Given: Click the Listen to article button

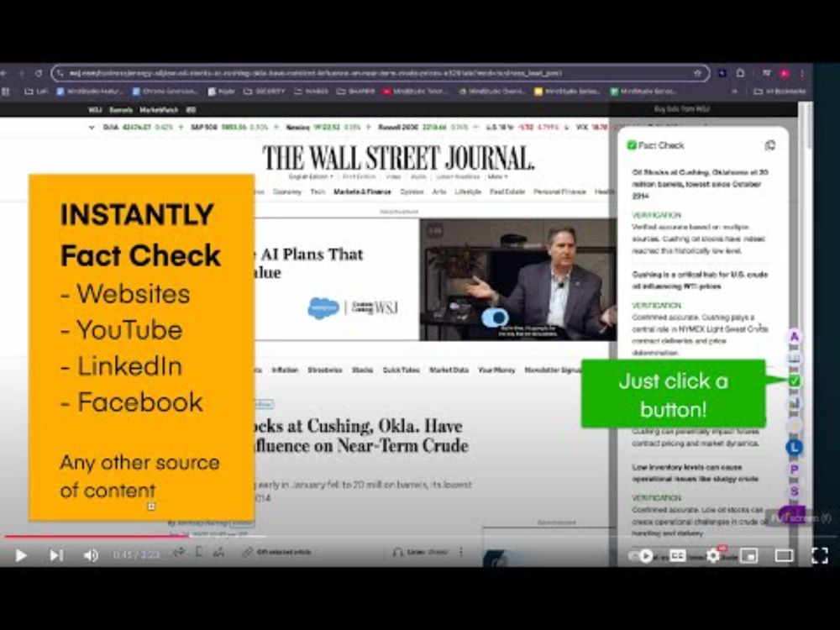Looking at the screenshot, I should (x=419, y=552).
